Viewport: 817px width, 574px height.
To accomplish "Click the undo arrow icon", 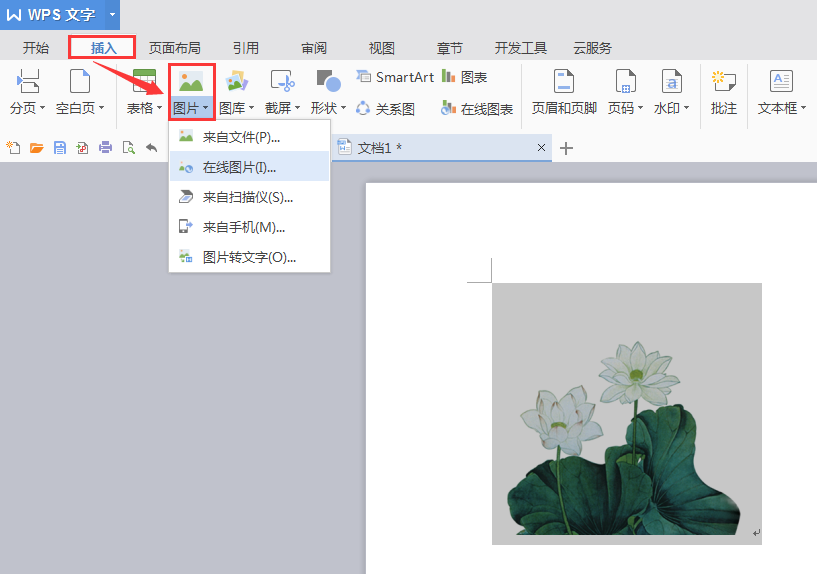I will 152,148.
